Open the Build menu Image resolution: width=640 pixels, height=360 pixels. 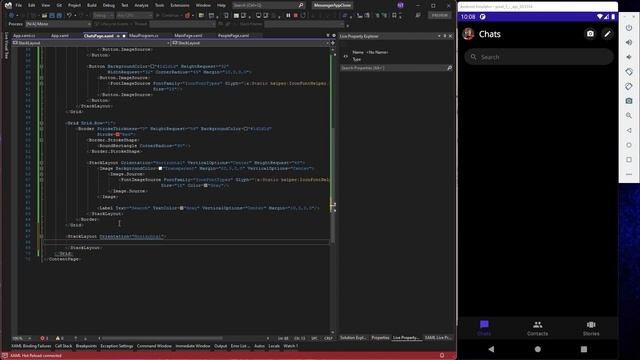click(x=92, y=5)
